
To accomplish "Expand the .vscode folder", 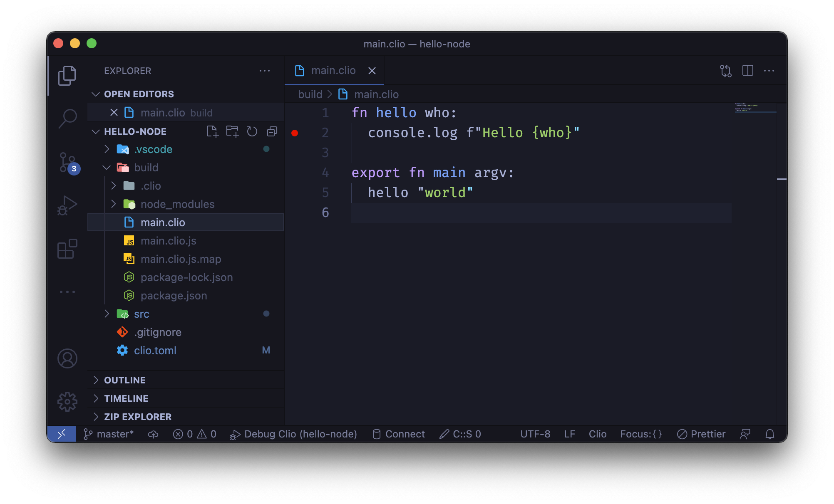I will click(x=186, y=149).
